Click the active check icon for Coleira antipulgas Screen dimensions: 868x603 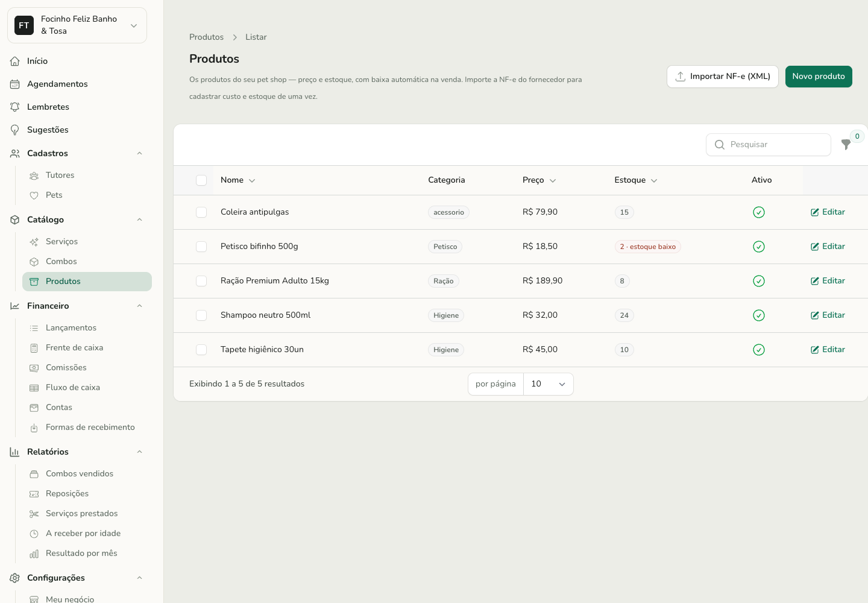click(x=759, y=212)
